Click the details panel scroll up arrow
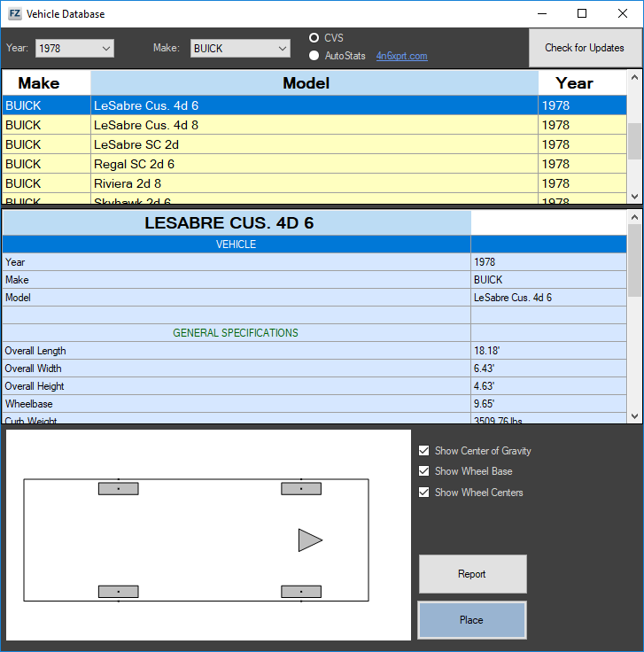The image size is (644, 652). [634, 217]
